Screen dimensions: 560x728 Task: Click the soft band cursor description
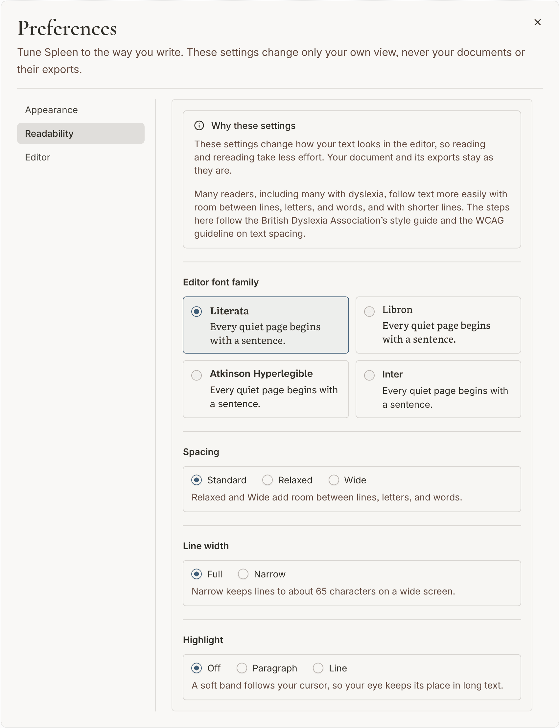coord(347,685)
